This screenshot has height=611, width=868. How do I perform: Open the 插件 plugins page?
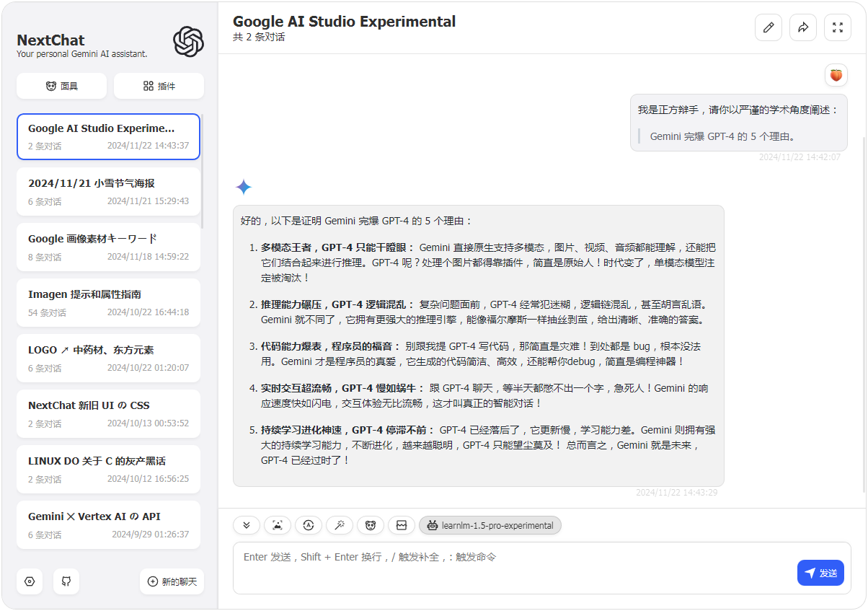tap(159, 86)
